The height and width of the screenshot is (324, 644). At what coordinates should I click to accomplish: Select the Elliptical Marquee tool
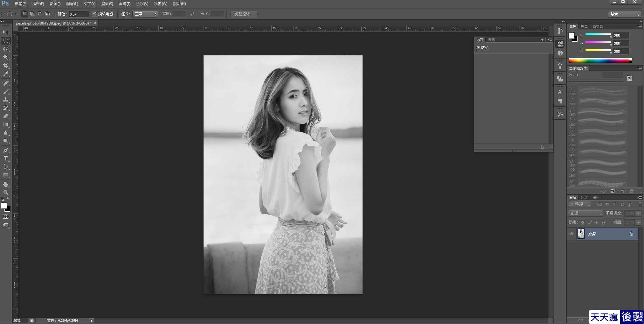pyautogui.click(x=6, y=41)
